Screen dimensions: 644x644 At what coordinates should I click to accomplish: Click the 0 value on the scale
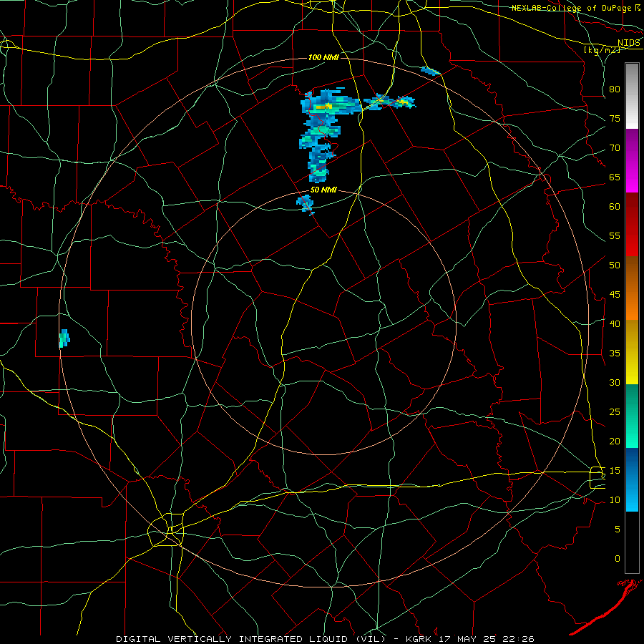coord(618,559)
